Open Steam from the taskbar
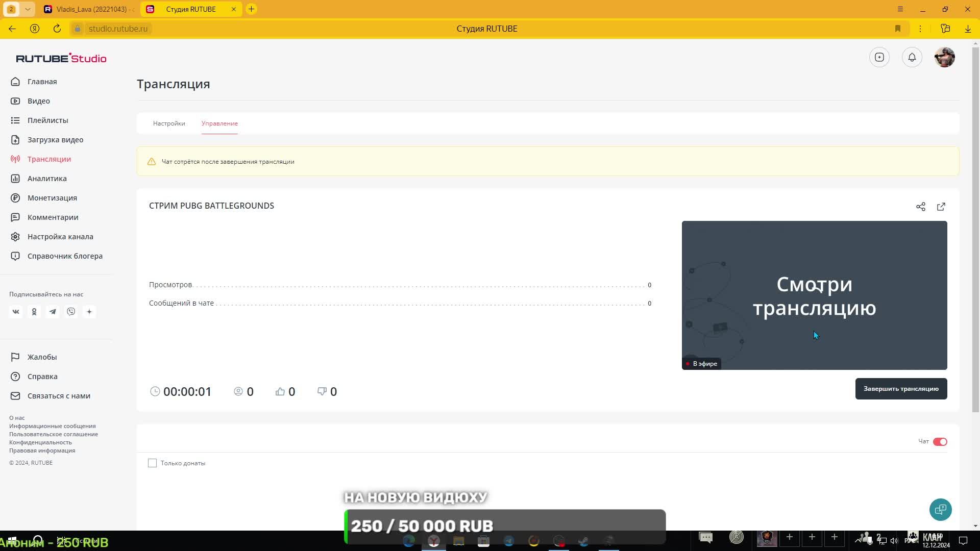The image size is (980, 551). (x=583, y=541)
